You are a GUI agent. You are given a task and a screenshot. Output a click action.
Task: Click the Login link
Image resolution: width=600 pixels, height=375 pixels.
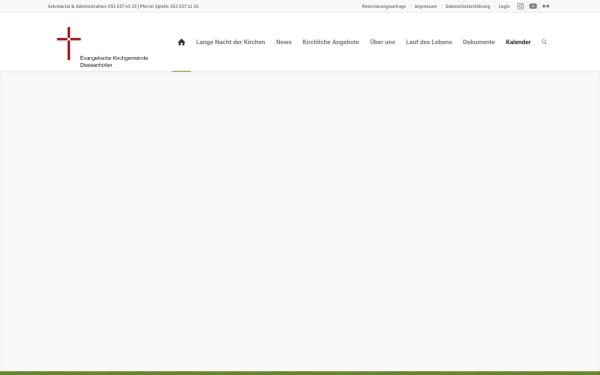click(504, 6)
